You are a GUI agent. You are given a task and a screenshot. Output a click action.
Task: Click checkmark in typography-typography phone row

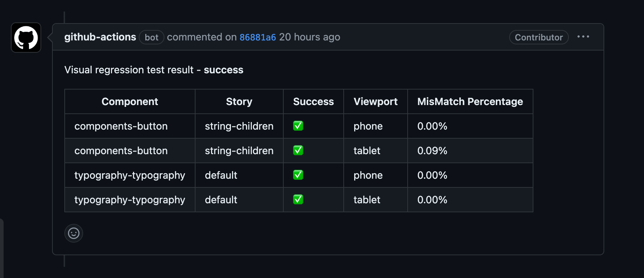click(x=298, y=175)
